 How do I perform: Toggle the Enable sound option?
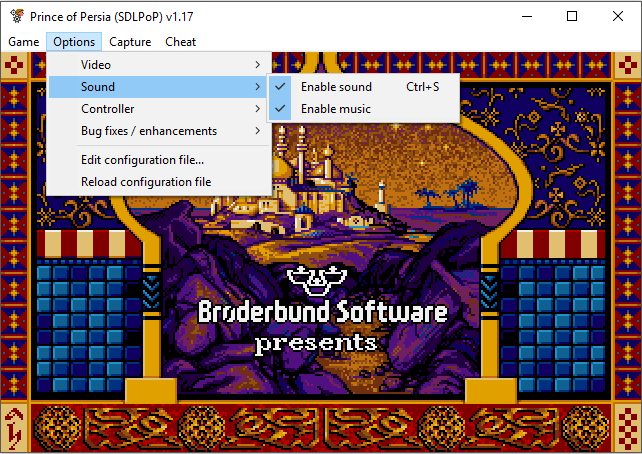[x=364, y=87]
